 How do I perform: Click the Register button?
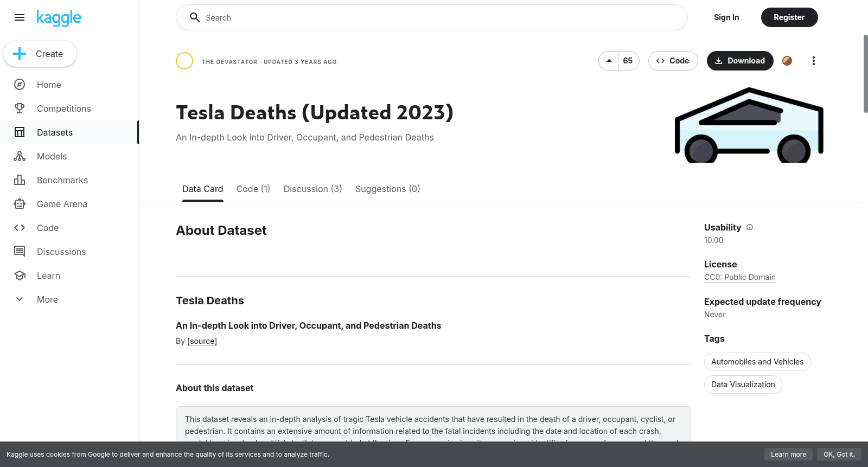[789, 17]
